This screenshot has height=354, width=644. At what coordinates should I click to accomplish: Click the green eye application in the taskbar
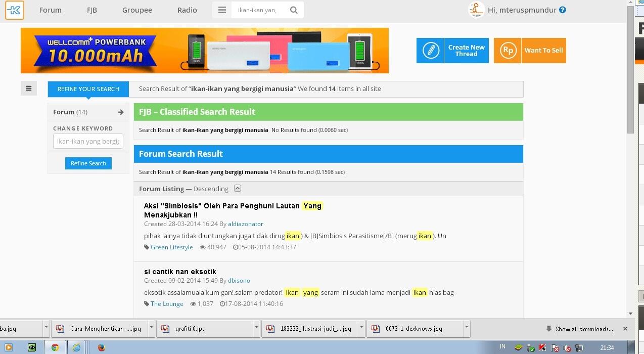(32, 347)
